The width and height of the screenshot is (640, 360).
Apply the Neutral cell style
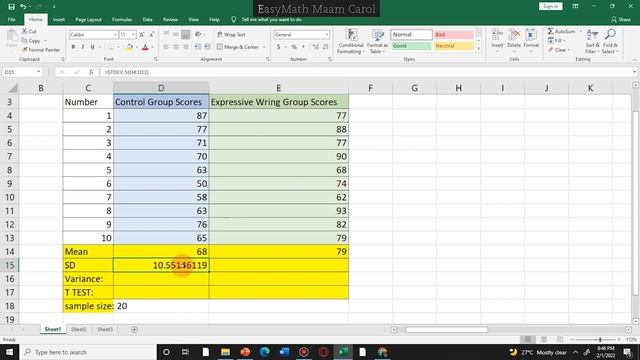(453, 46)
